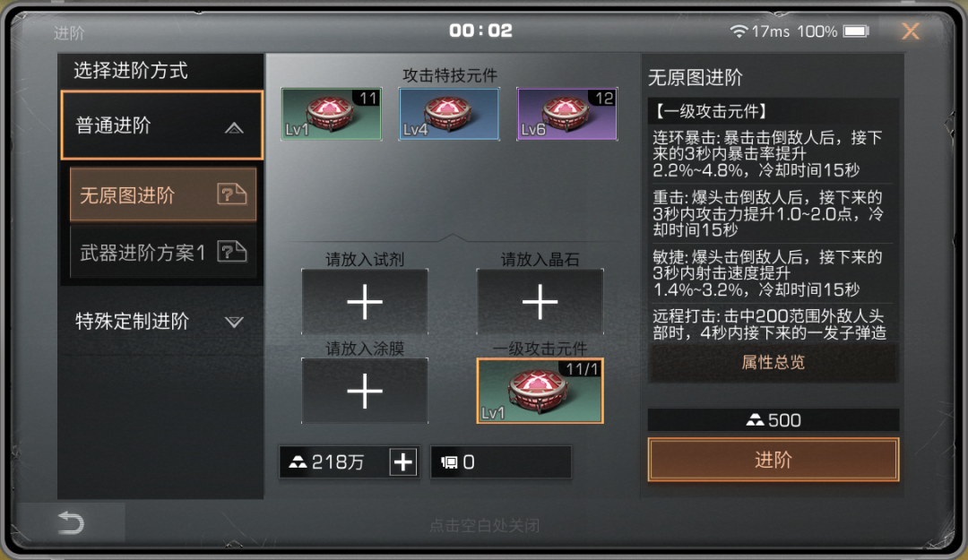Click the help icon beside 武器进阶方案1
968x560 pixels.
[x=232, y=252]
